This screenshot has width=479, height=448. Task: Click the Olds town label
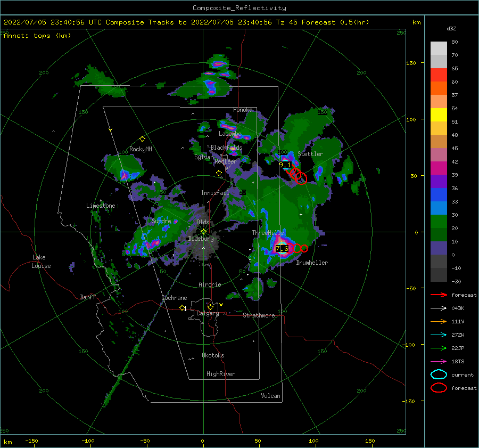(x=203, y=222)
